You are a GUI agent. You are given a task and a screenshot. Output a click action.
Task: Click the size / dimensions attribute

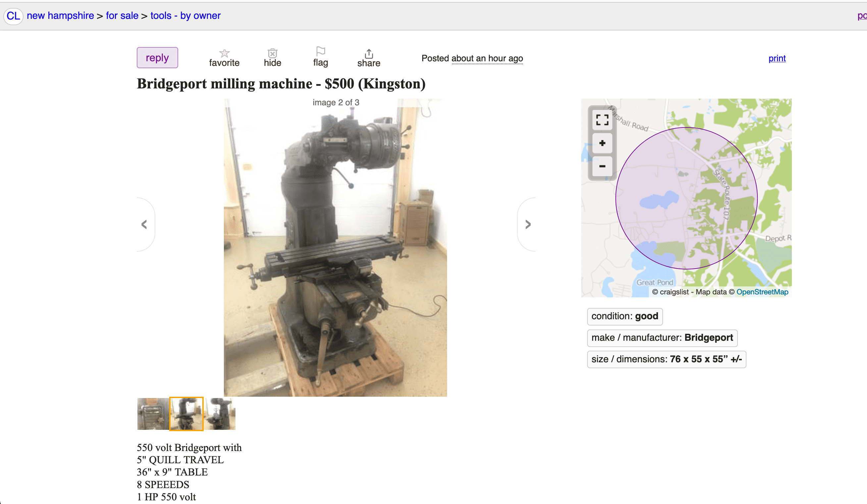[x=666, y=360]
